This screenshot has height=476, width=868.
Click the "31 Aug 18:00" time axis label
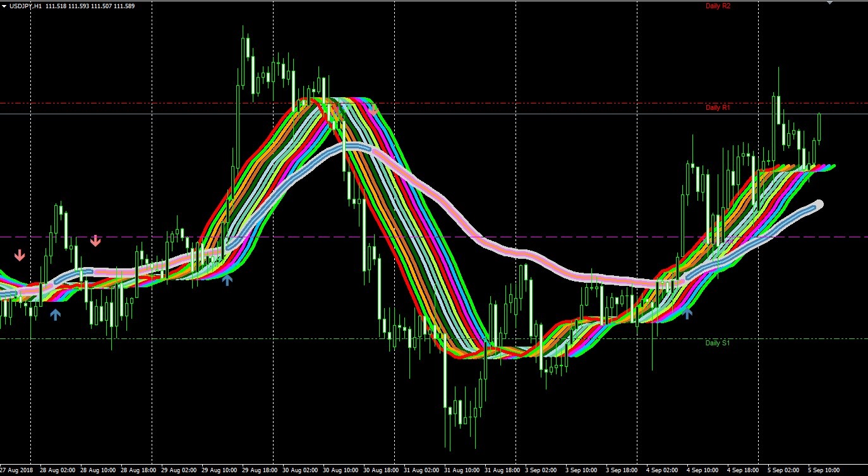tap(501, 470)
